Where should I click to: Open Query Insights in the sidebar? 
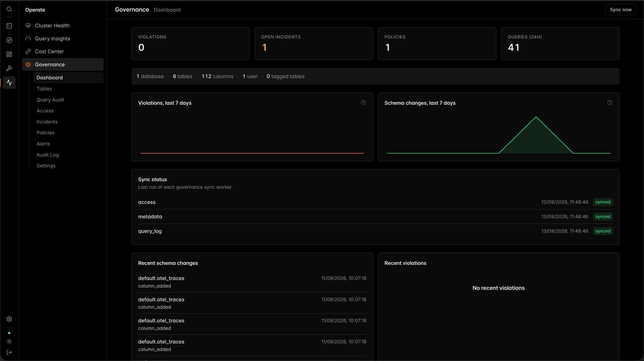(x=63, y=38)
